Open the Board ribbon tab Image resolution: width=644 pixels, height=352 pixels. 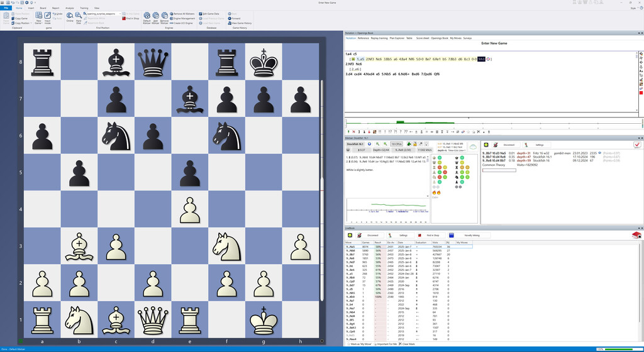[x=43, y=8]
